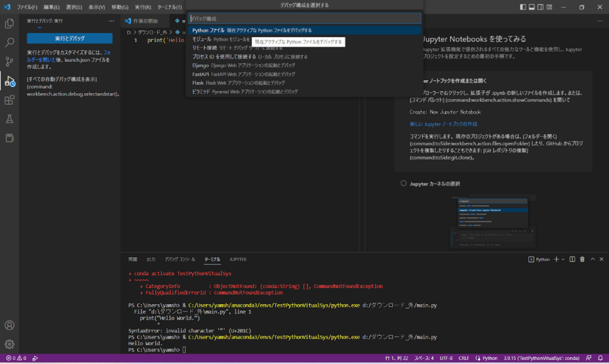
Task: Open the 実行(R) menu
Action: pos(143,7)
